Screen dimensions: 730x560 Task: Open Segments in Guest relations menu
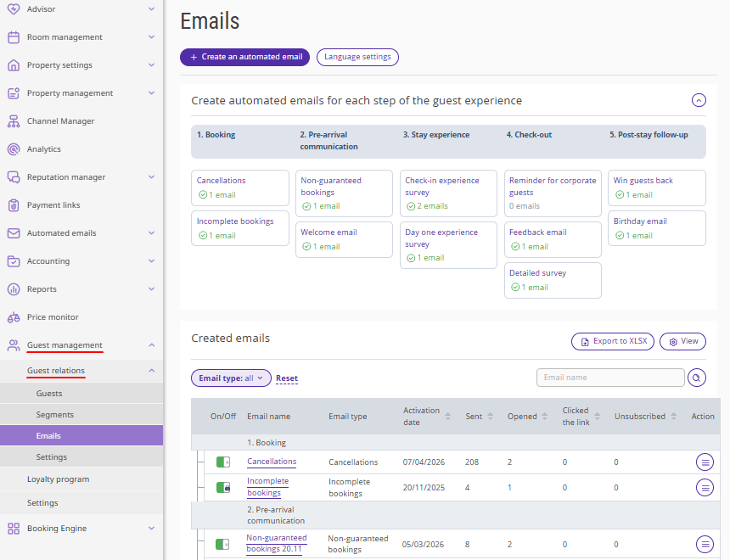point(55,415)
